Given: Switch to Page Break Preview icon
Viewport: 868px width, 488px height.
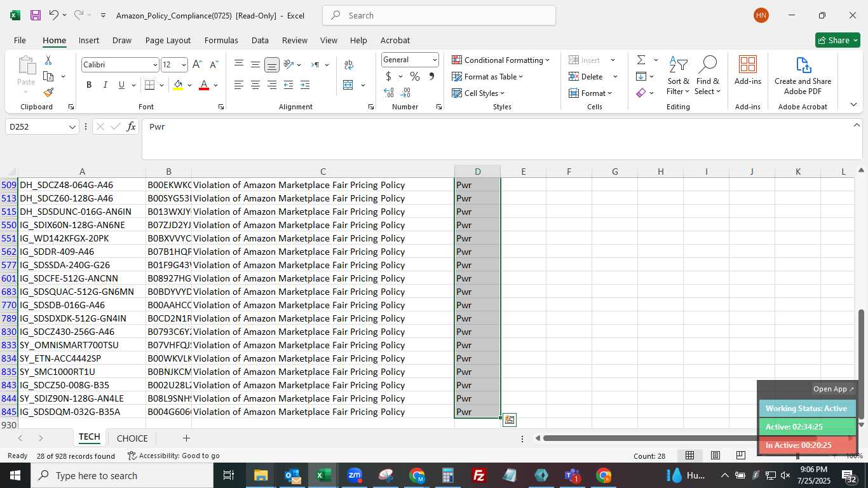Looking at the screenshot, I should [x=741, y=456].
